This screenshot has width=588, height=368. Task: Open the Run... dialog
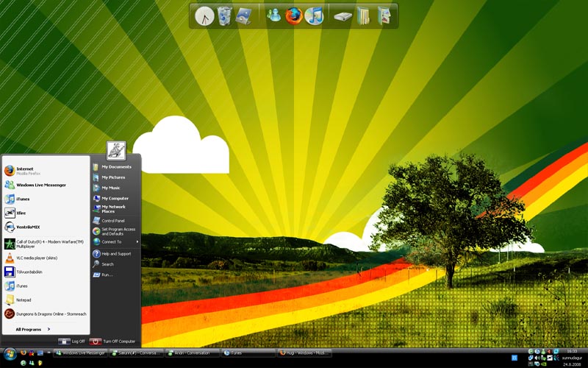coord(115,275)
